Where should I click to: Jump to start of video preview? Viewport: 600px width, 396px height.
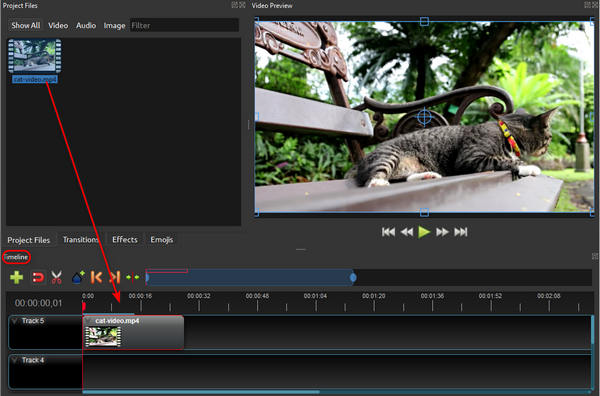click(x=388, y=232)
